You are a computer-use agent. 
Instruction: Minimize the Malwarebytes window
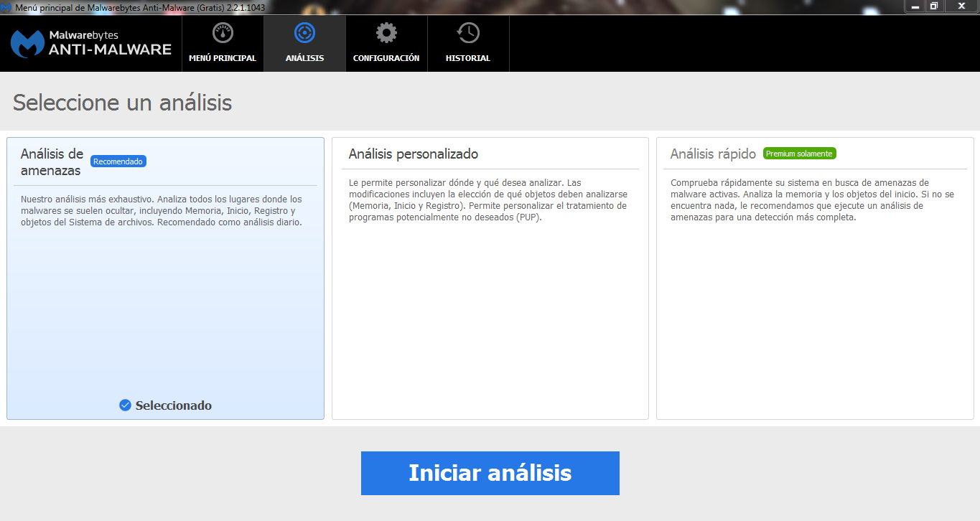915,6
